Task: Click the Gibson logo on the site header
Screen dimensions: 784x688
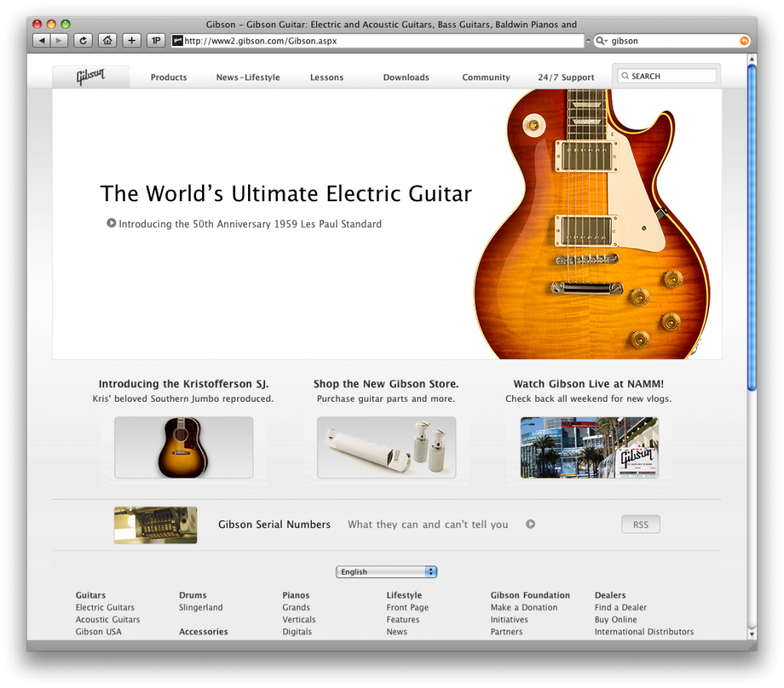Action: 90,77
